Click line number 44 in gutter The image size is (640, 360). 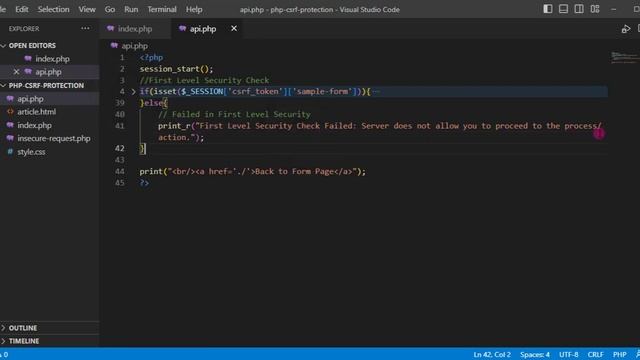click(x=120, y=171)
